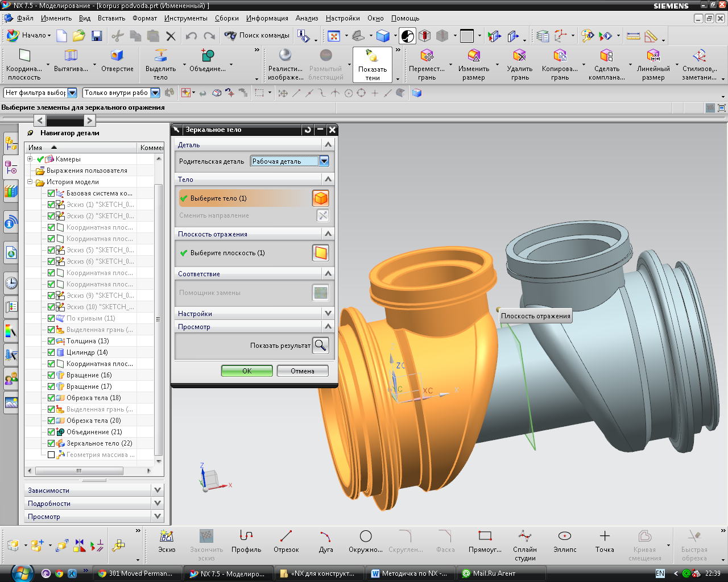728x582 pixels.
Task: Click the Sketch (Эскиз) tool icon
Action: [x=167, y=536]
